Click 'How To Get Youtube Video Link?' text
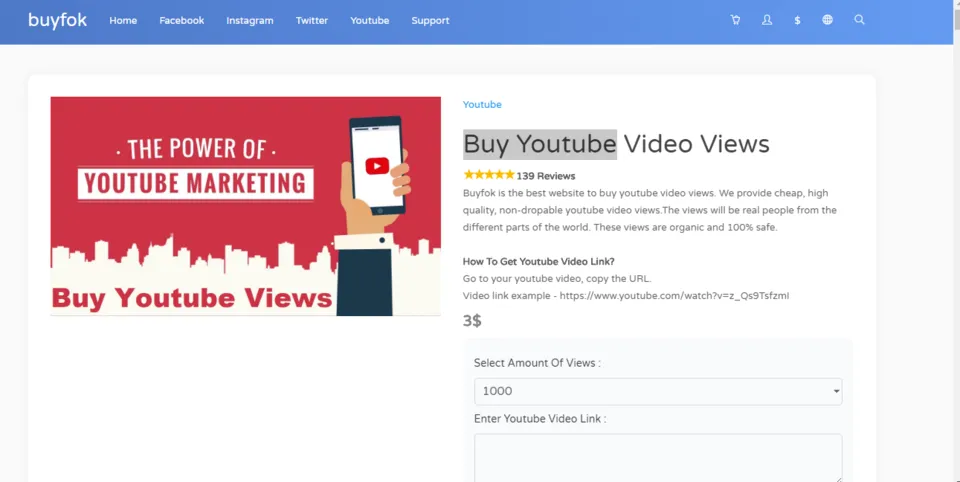960x482 pixels. [x=539, y=262]
